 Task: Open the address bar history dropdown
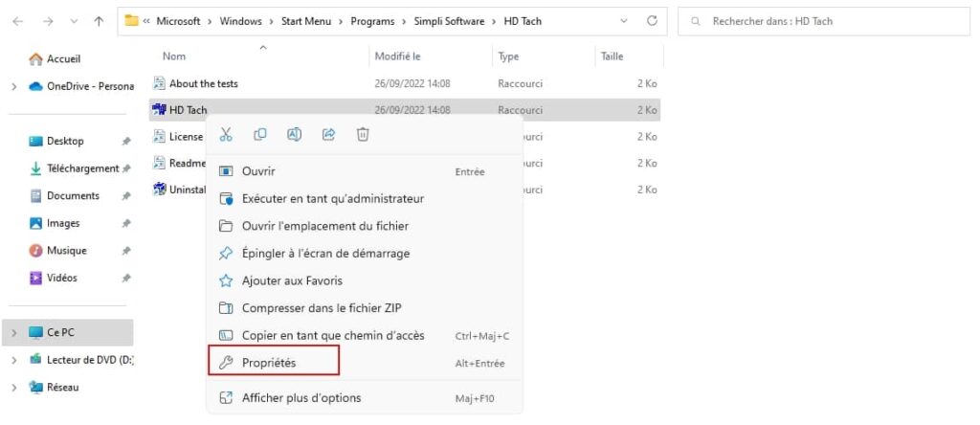click(x=624, y=21)
